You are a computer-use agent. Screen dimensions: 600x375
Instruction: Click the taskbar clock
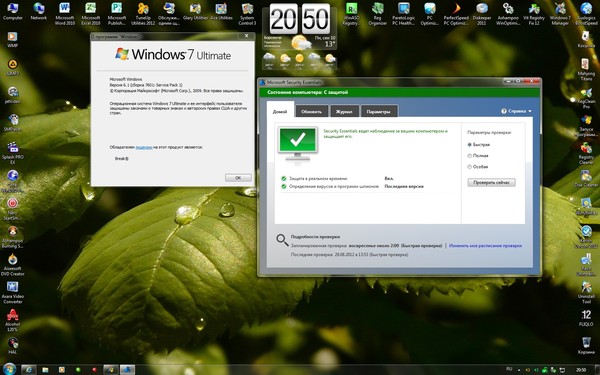pyautogui.click(x=581, y=370)
